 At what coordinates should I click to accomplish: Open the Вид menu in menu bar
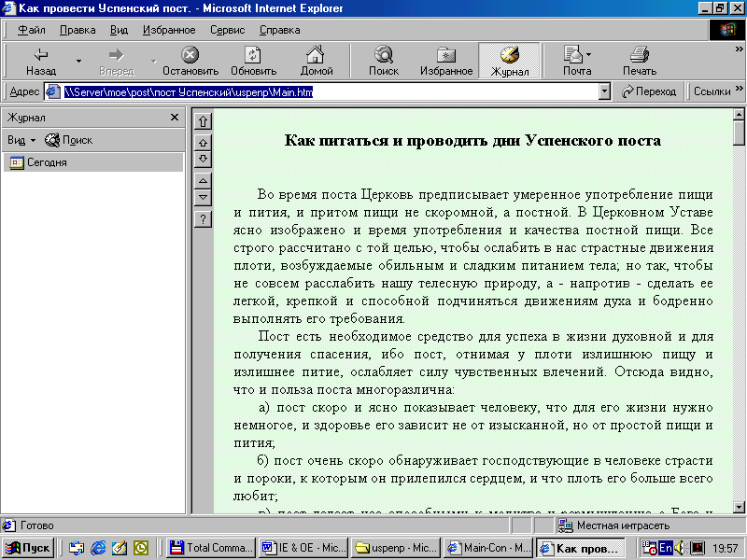click(119, 30)
